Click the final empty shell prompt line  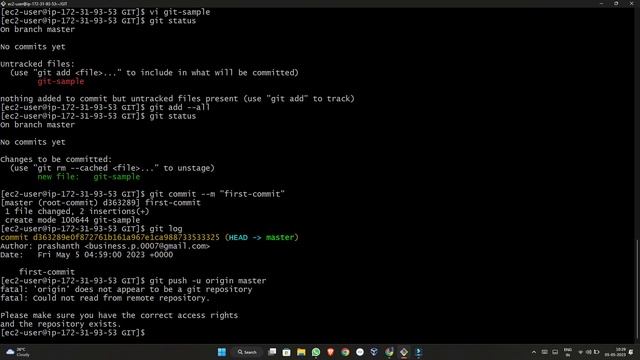[73, 333]
